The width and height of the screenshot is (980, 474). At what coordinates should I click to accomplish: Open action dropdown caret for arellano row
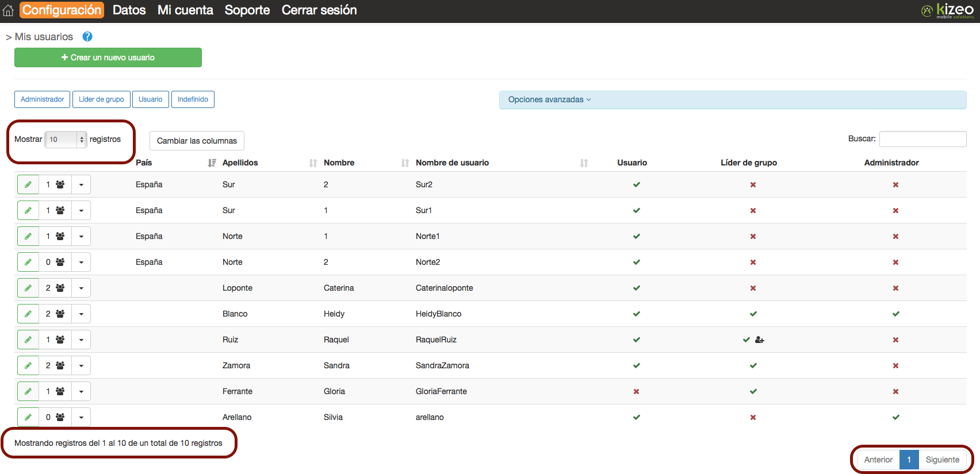tap(81, 417)
